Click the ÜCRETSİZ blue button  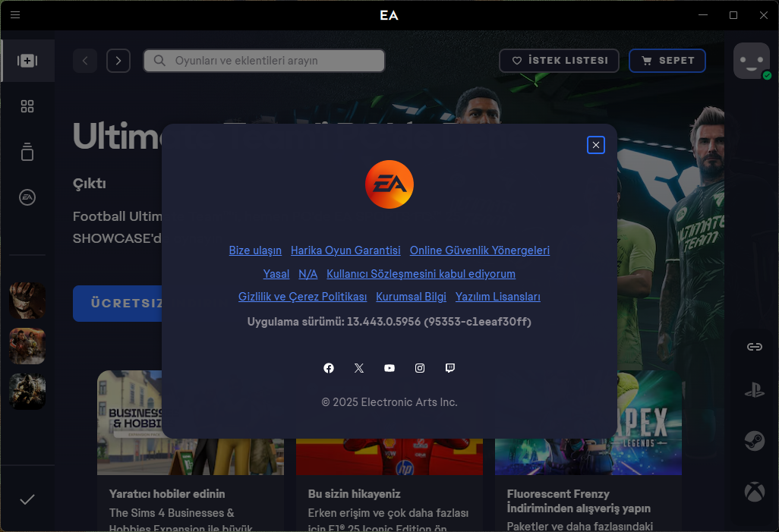tap(118, 303)
